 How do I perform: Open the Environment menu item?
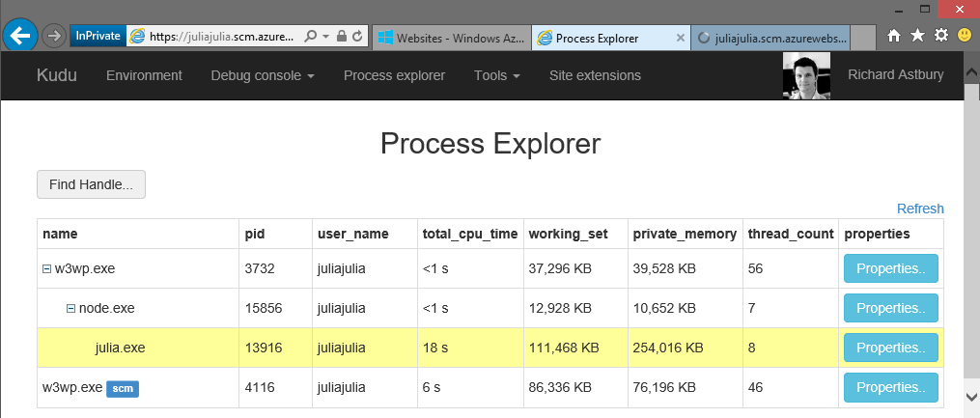point(144,75)
